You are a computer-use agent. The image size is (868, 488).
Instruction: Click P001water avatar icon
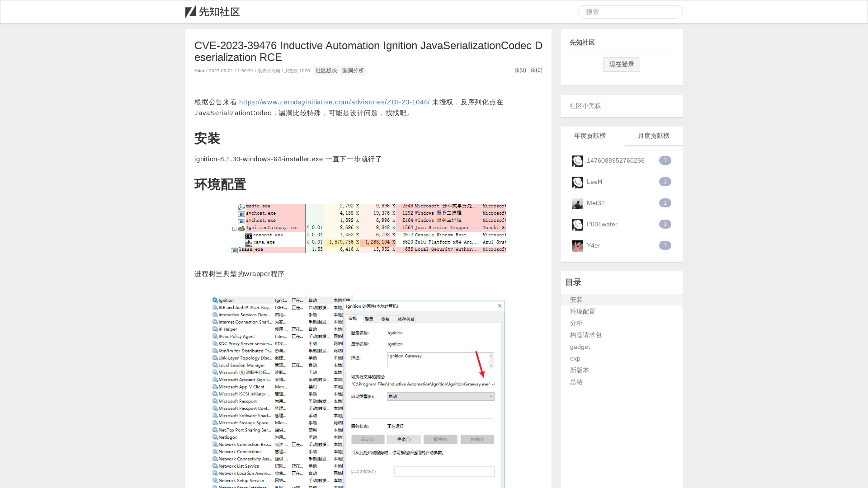tap(577, 225)
